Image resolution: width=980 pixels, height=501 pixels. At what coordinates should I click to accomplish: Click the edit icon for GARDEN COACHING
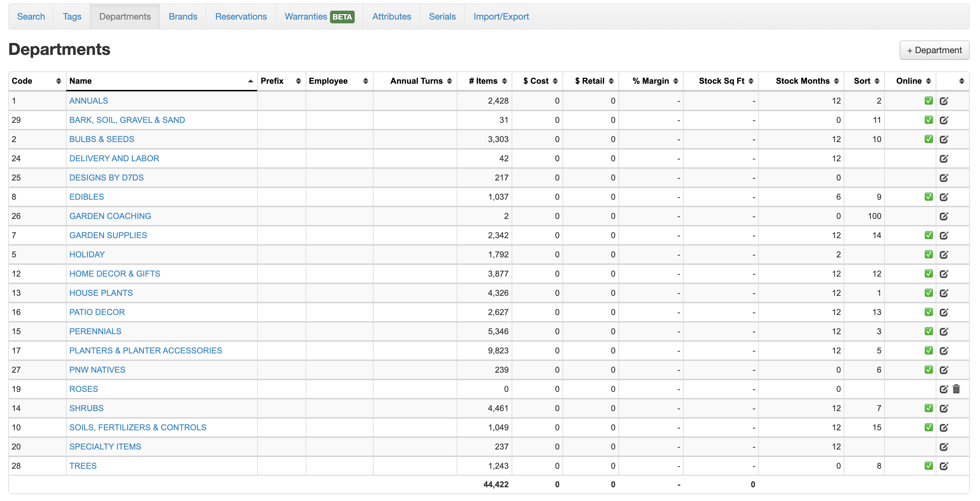pyautogui.click(x=944, y=216)
